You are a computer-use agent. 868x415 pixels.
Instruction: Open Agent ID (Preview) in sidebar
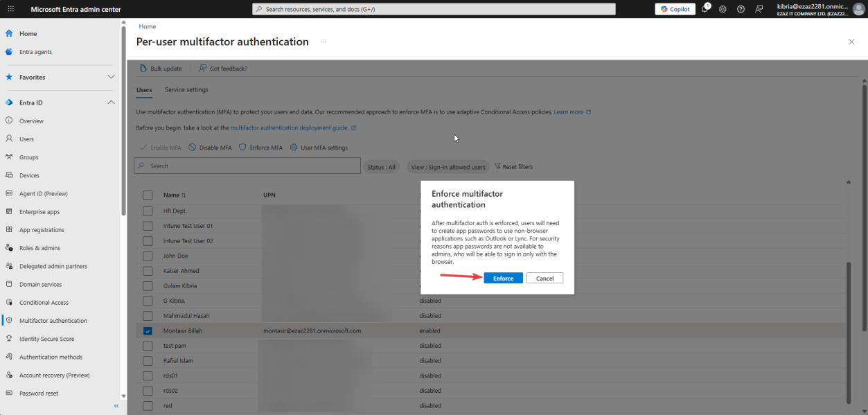(x=43, y=193)
